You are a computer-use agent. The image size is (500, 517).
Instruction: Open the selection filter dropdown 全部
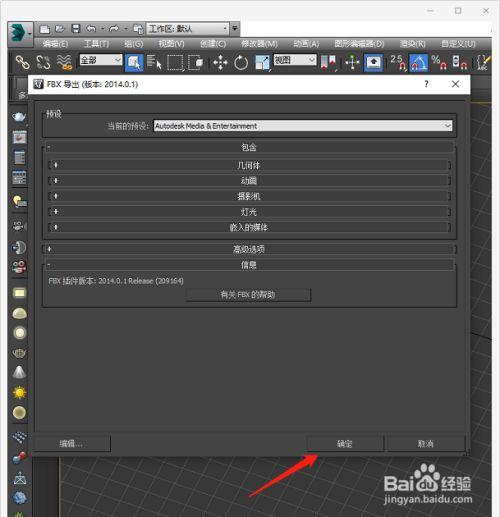[101, 60]
